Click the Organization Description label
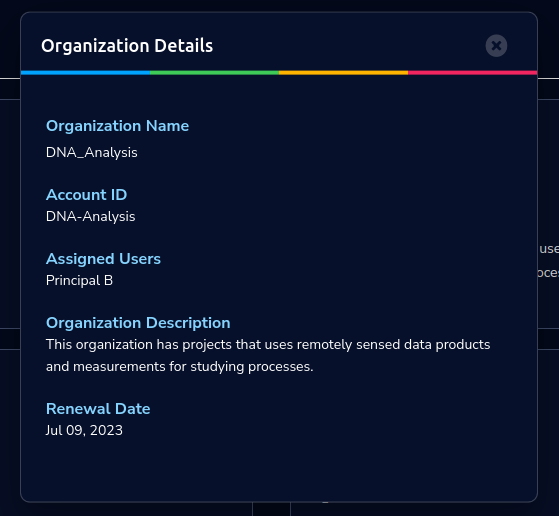Viewport: 559px width, 516px height. pos(138,323)
